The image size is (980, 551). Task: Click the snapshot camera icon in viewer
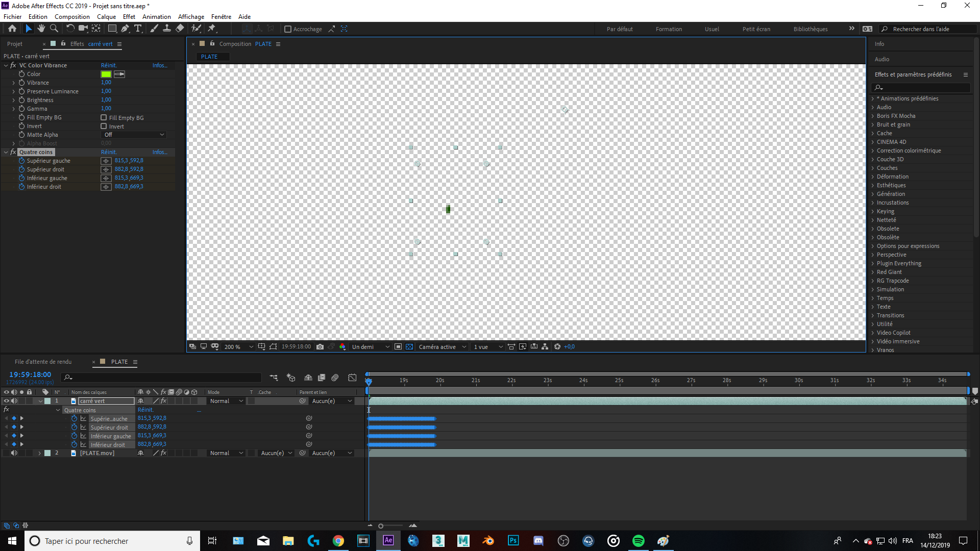[320, 347]
